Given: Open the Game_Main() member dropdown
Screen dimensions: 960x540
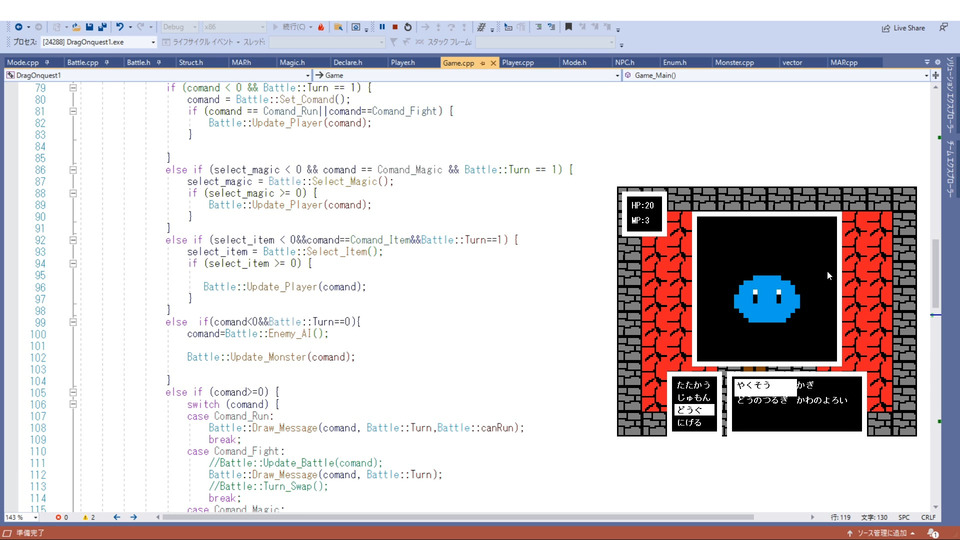Looking at the screenshot, I should coord(776,75).
